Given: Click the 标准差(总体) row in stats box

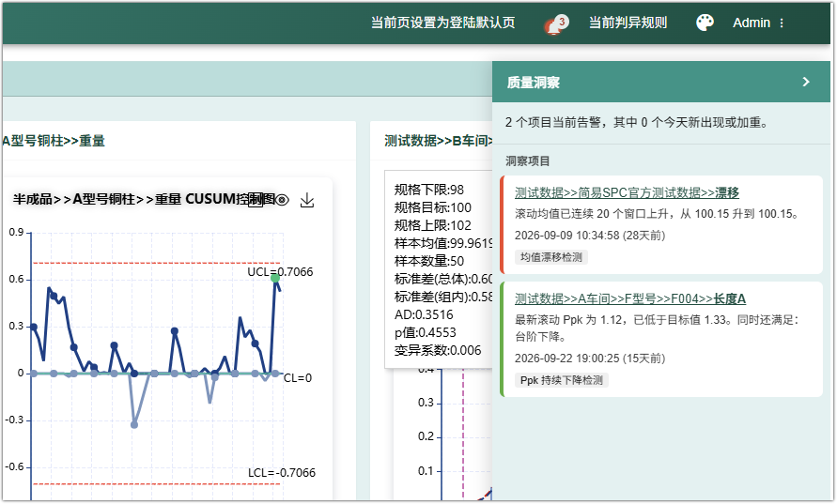Looking at the screenshot, I should (443, 279).
